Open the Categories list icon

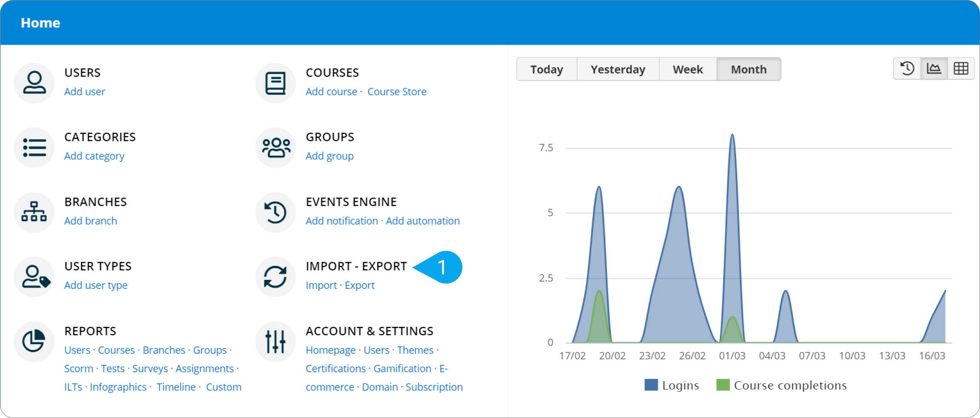click(x=34, y=147)
